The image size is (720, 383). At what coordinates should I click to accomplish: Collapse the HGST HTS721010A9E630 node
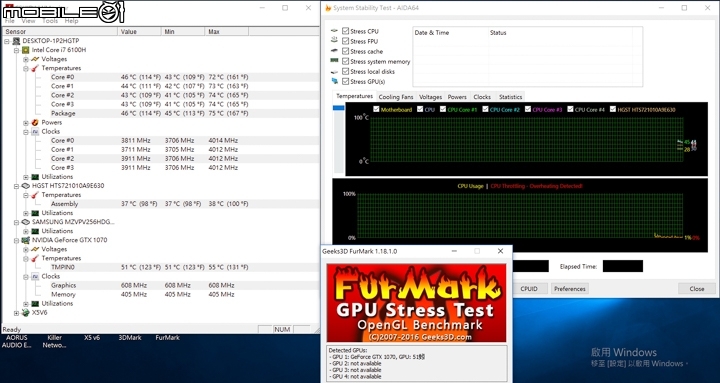pos(17,186)
